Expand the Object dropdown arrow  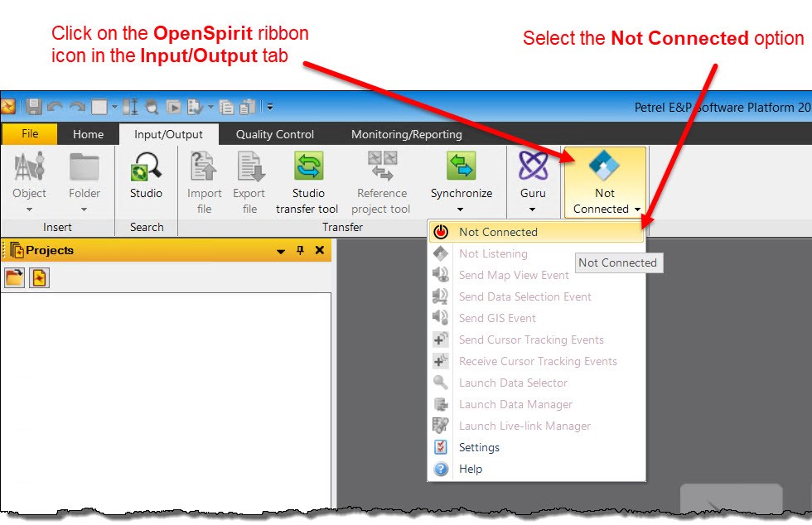click(x=30, y=210)
